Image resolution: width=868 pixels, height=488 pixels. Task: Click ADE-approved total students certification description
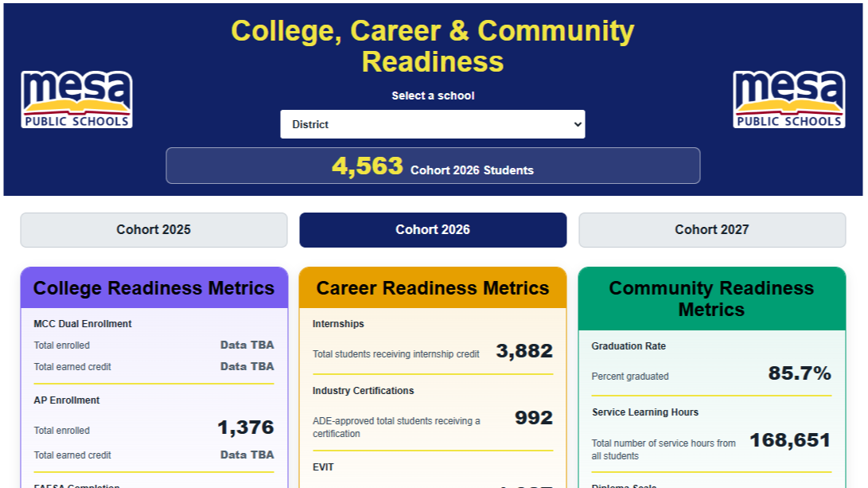coord(396,427)
